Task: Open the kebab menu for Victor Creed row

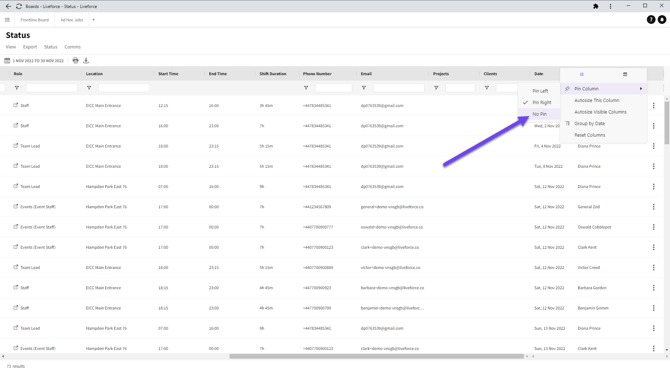Action: click(653, 268)
